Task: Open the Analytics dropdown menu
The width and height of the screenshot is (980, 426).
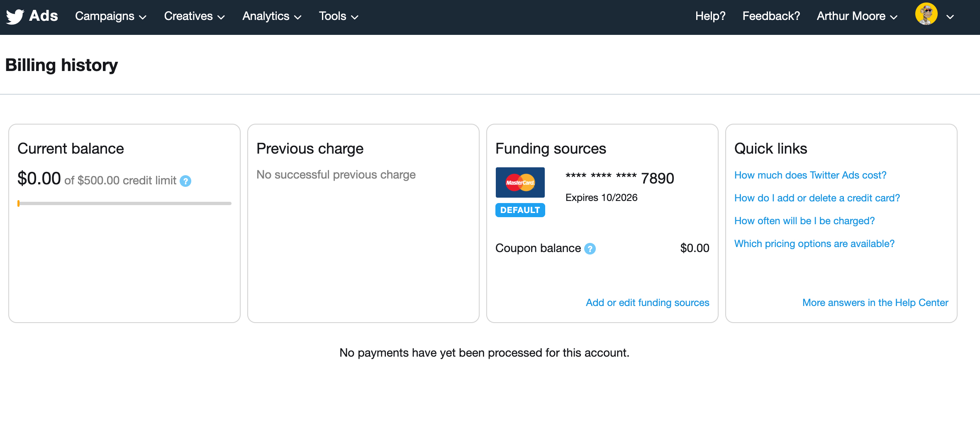Action: (x=272, y=16)
